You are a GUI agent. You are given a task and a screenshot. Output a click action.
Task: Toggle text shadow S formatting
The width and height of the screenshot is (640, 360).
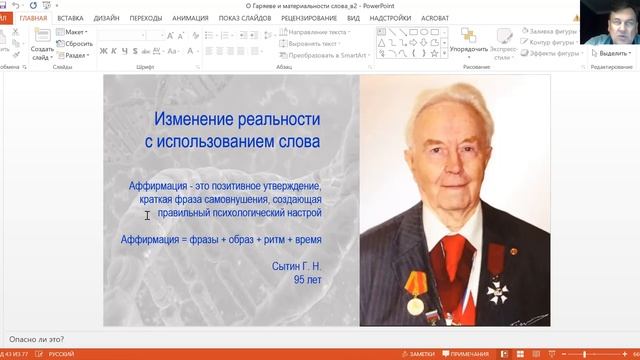point(135,51)
